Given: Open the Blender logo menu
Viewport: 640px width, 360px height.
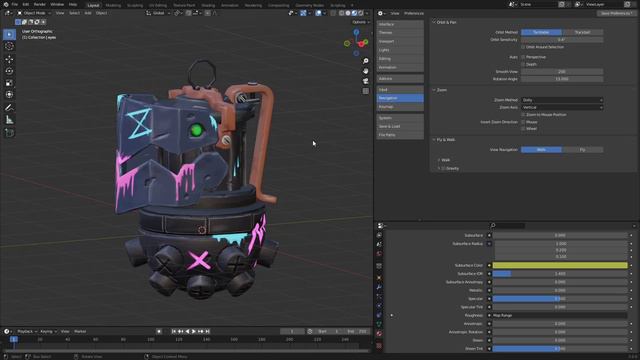Looking at the screenshot, I should (6, 4).
